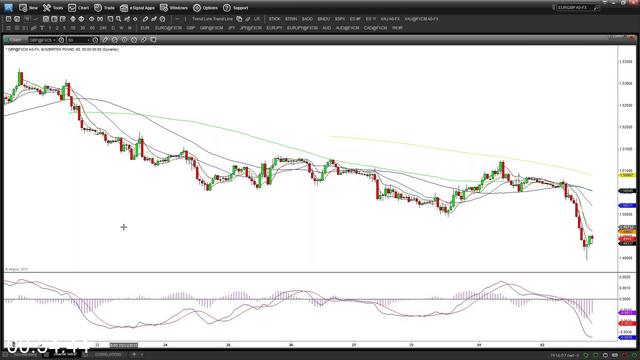
Task: Add a new page with the plus tab
Action: 134,354
